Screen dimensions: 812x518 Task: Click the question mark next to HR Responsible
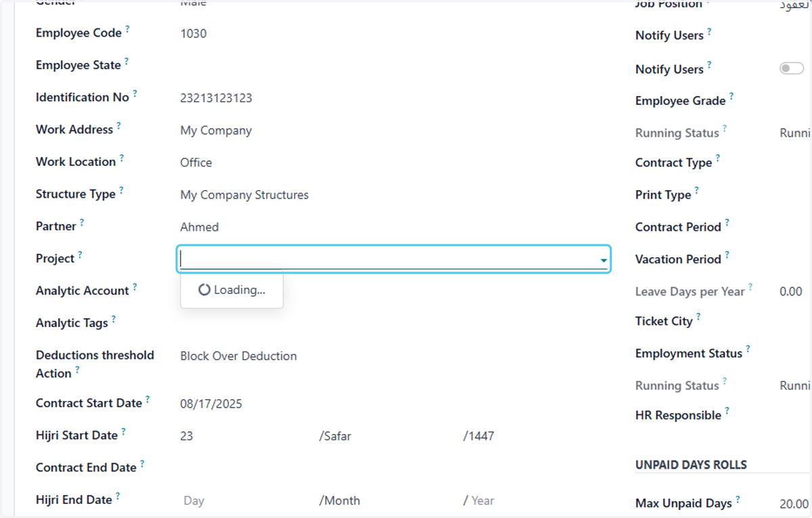point(727,411)
